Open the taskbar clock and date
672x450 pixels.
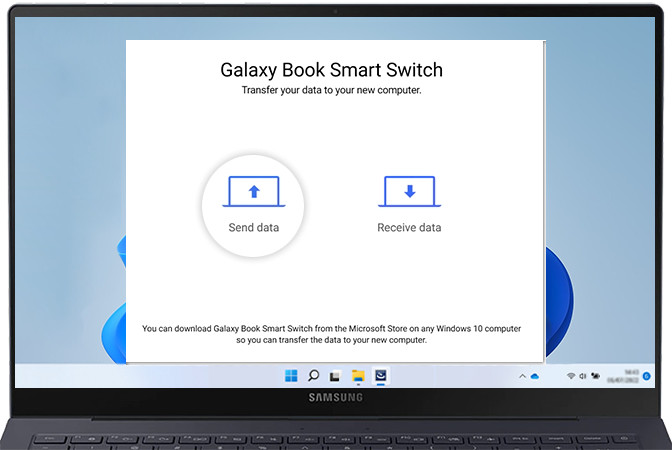[x=624, y=376]
